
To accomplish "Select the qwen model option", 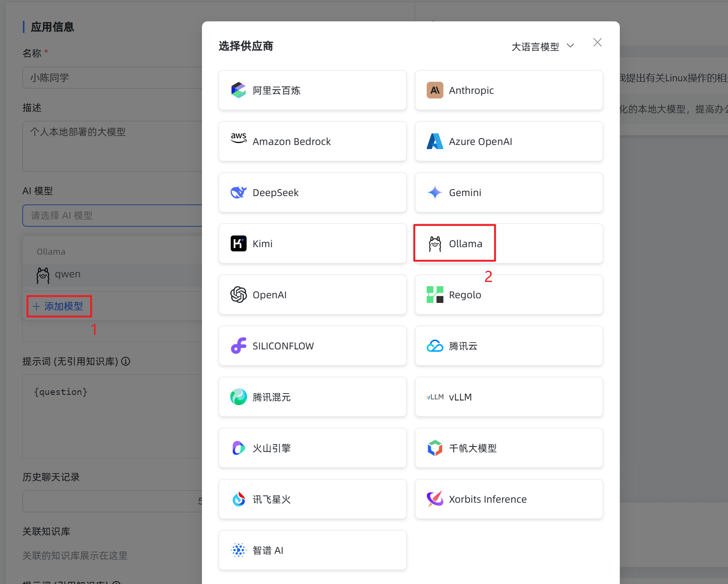I will pos(112,275).
